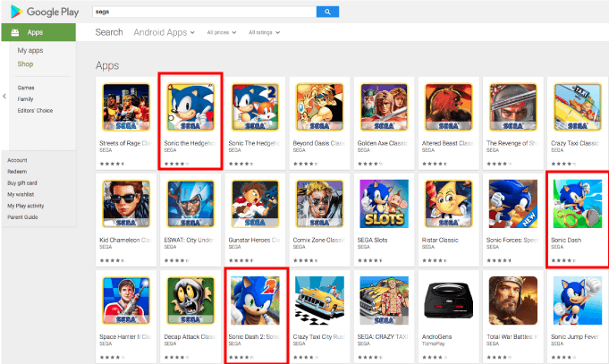This screenshot has height=364, width=609.
Task: Open Editors' Choice category
Action: (35, 111)
